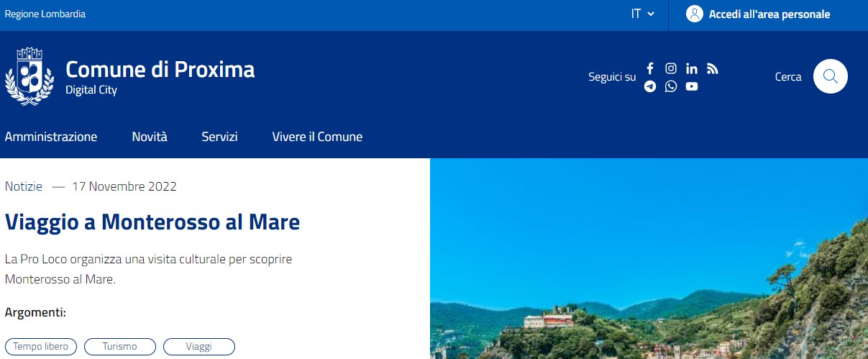
Task: Click the LinkedIn icon
Action: click(x=692, y=69)
